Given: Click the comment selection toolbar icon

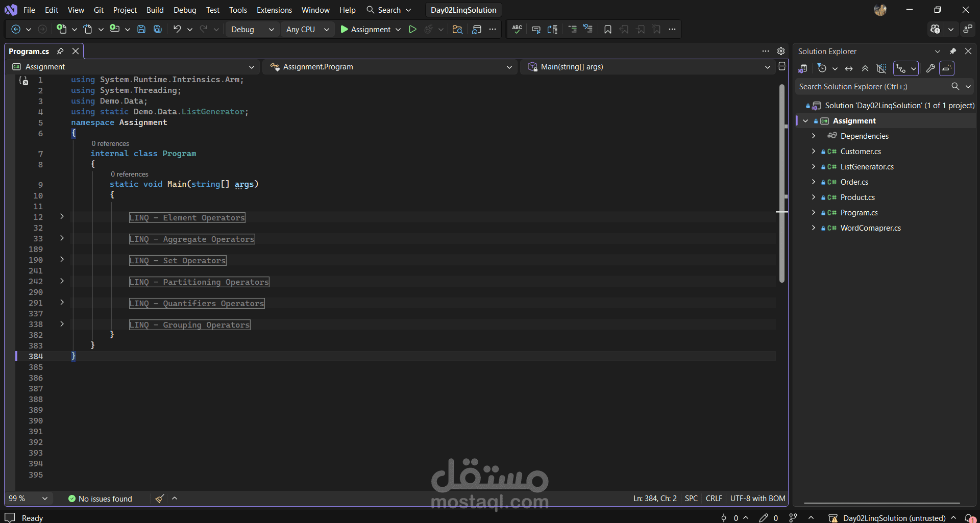Looking at the screenshot, I should click(536, 30).
